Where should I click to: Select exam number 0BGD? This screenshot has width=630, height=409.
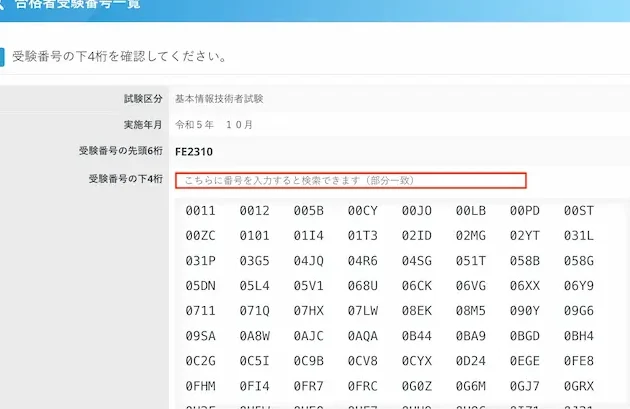coord(525,336)
